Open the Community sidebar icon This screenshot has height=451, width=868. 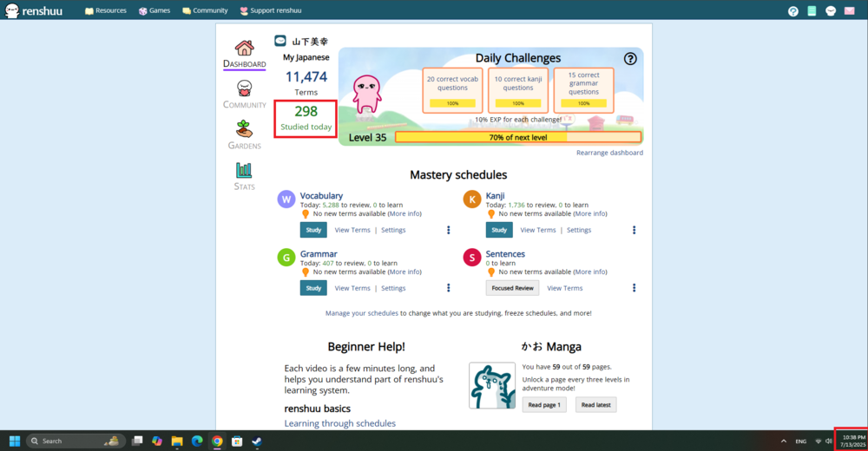244,88
